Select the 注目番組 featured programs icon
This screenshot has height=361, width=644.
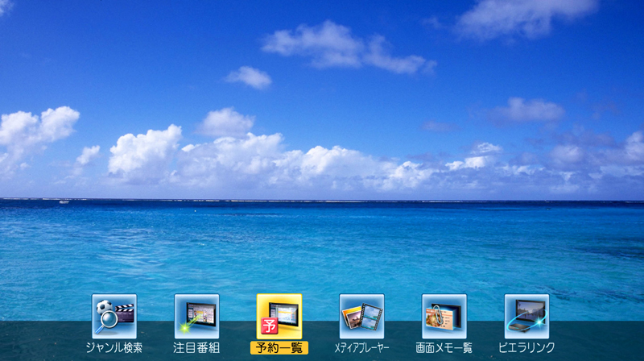(x=196, y=316)
